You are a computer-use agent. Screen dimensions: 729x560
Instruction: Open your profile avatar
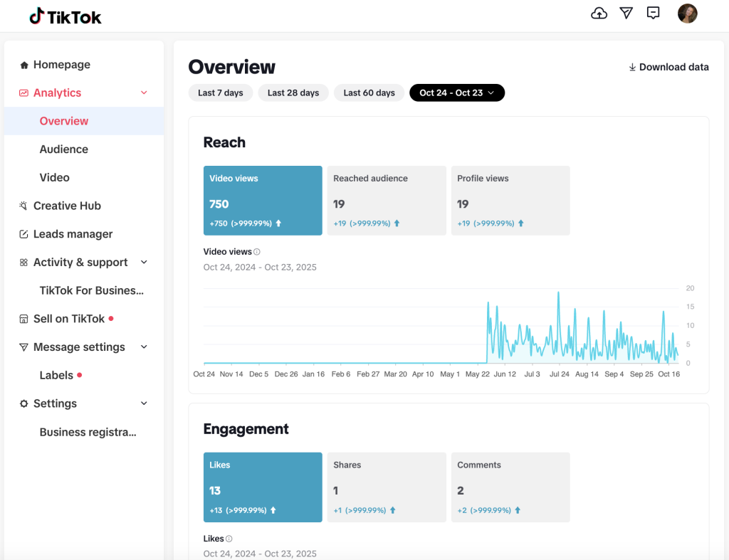coord(688,13)
